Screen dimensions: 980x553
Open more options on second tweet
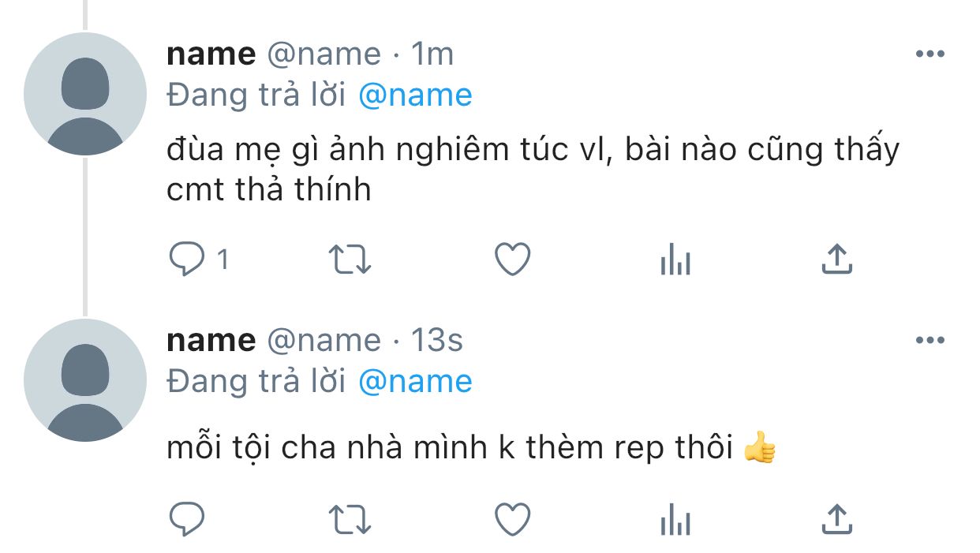coord(930,341)
